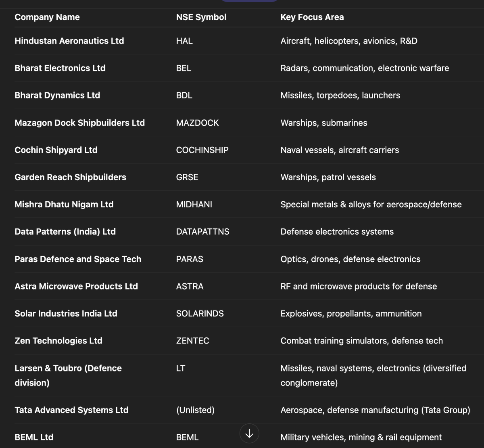The image size is (484, 448).
Task: Select Data Patterns (India) Ltd cell
Action: pyautogui.click(x=65, y=232)
